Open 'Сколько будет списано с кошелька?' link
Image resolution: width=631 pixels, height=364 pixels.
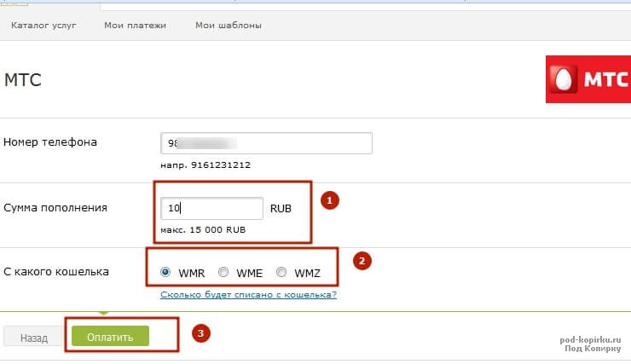point(248,294)
